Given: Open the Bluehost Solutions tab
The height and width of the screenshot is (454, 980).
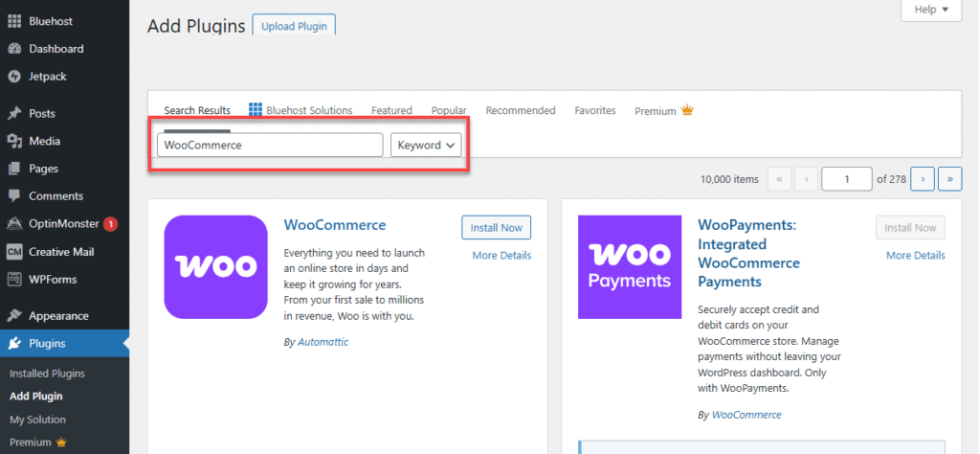Looking at the screenshot, I should (x=301, y=111).
